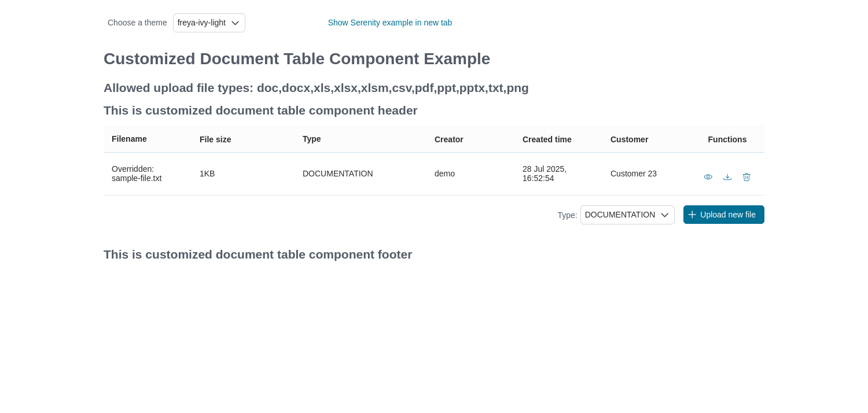Click the plus icon on Upload new file
This screenshot has height=413, width=868.
click(692, 214)
